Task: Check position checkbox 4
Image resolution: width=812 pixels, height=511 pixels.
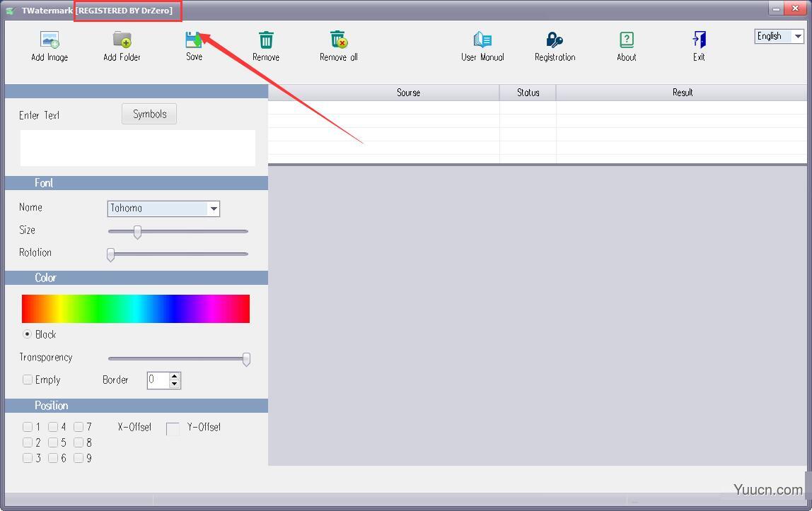Action: tap(53, 427)
